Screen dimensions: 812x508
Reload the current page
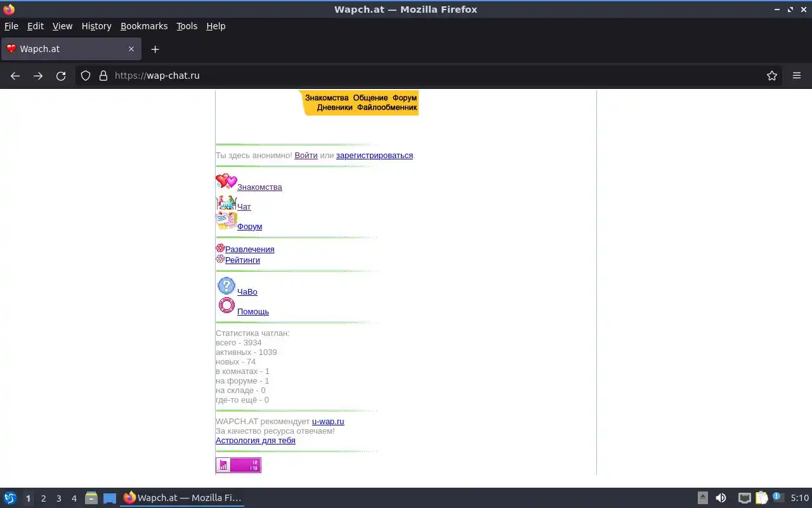61,76
